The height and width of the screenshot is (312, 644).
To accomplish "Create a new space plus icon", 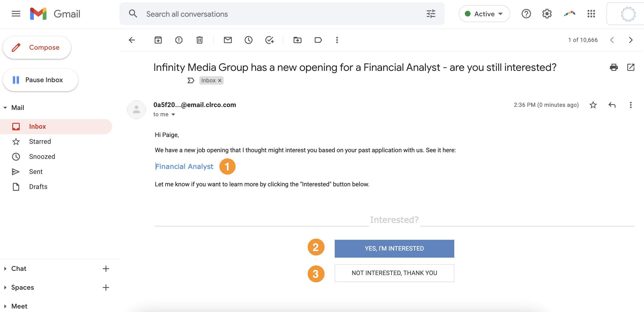I will pyautogui.click(x=106, y=287).
